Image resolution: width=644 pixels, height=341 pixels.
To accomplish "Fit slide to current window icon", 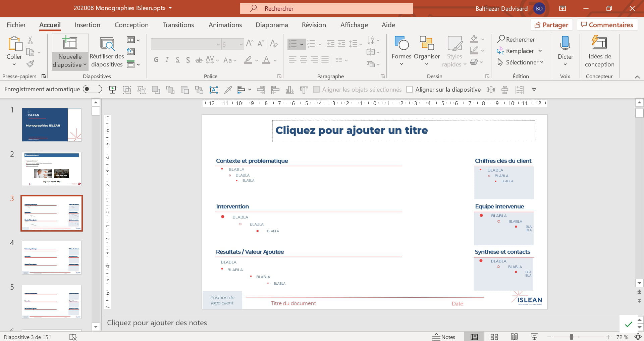I will [x=638, y=337].
